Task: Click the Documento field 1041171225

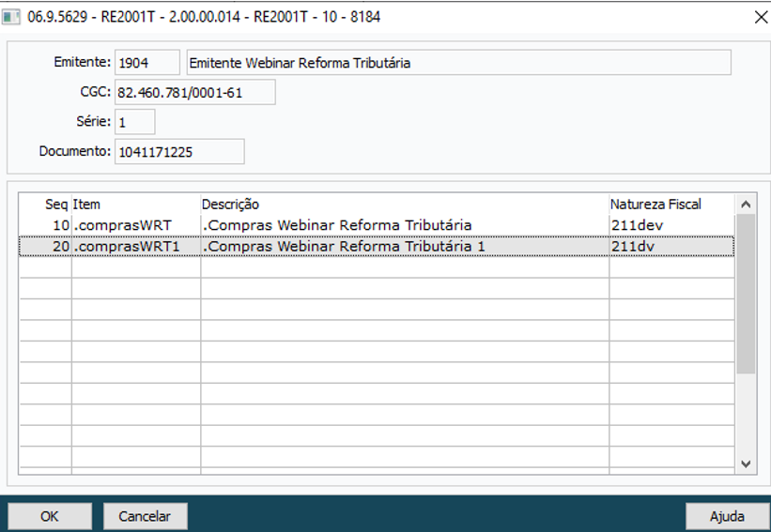Action: point(179,151)
